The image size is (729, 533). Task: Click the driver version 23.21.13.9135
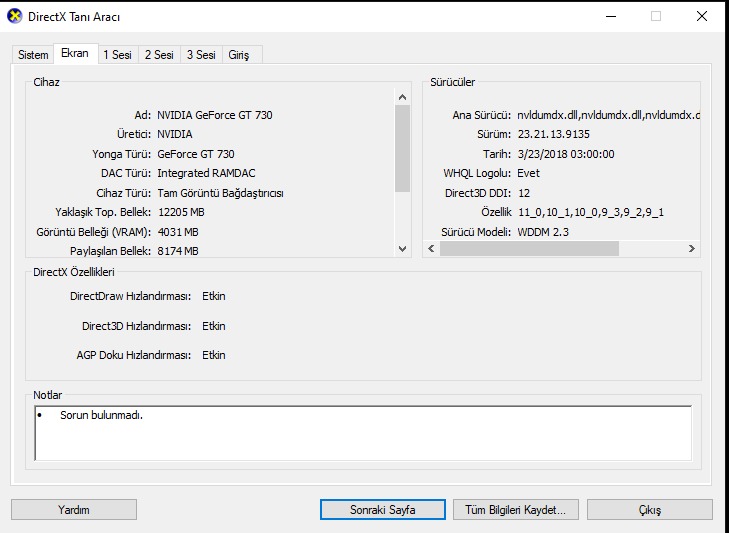pyautogui.click(x=554, y=134)
